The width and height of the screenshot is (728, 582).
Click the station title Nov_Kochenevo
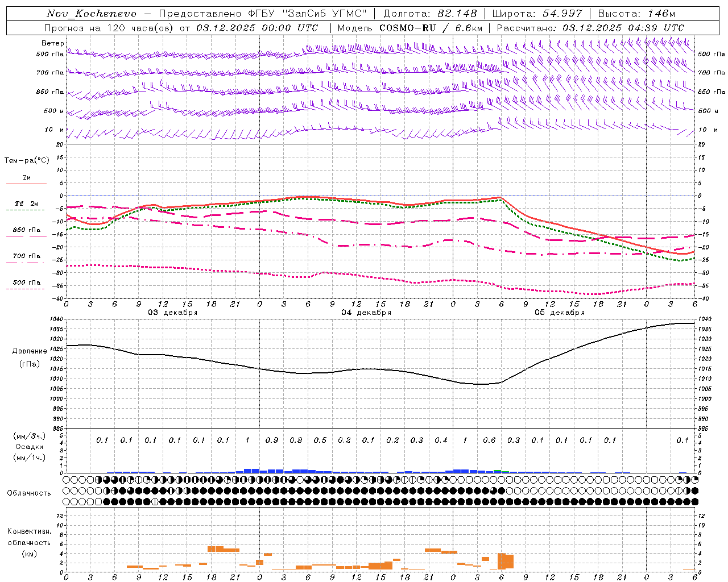[x=92, y=14]
